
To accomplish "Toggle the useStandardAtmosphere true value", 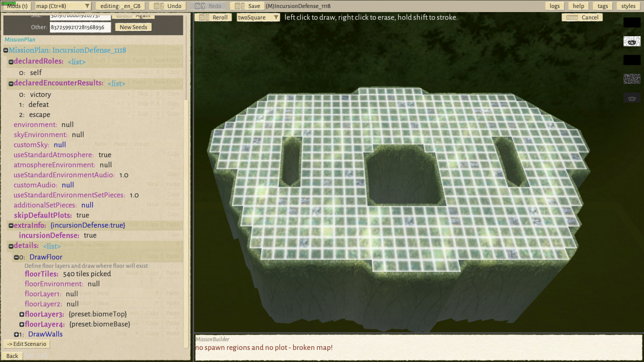I will [105, 155].
